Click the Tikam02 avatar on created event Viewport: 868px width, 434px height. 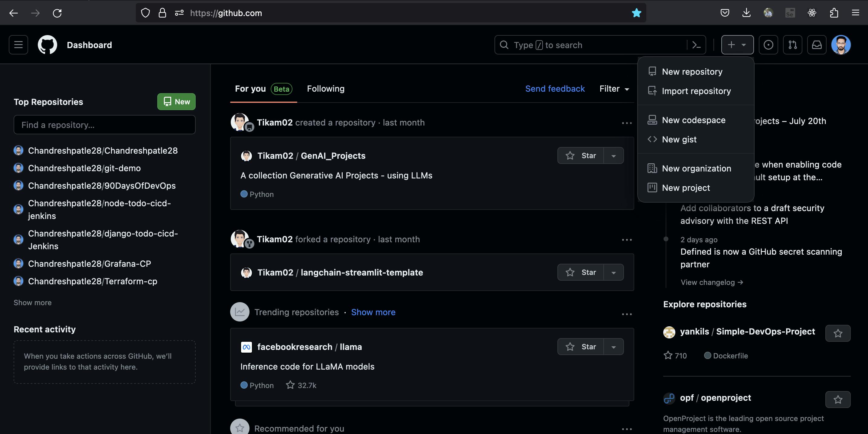pyautogui.click(x=240, y=122)
